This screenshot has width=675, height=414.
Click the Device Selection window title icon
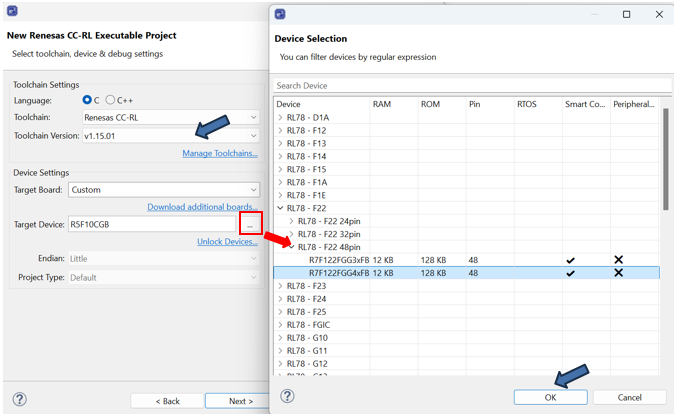[280, 14]
